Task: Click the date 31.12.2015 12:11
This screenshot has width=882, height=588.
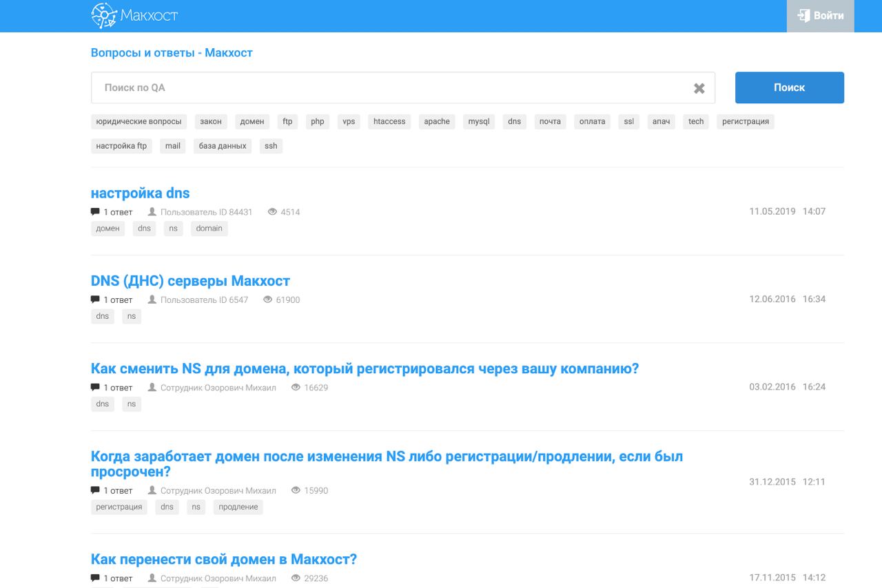Action: tap(787, 482)
